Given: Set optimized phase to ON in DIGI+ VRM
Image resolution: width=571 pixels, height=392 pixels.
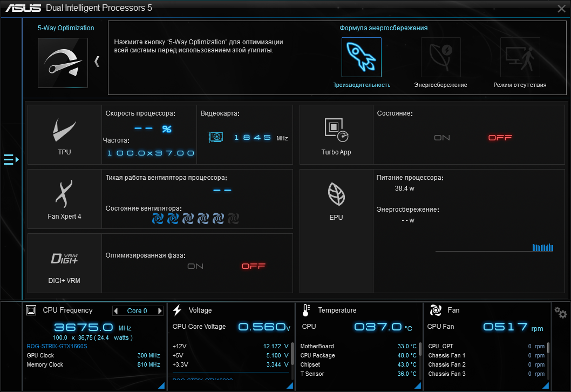Looking at the screenshot, I should (195, 266).
